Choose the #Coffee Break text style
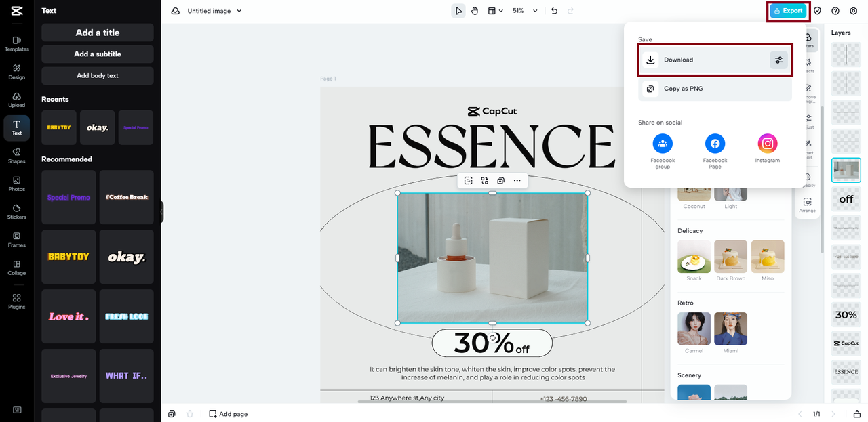This screenshot has width=868, height=422. pos(127,197)
